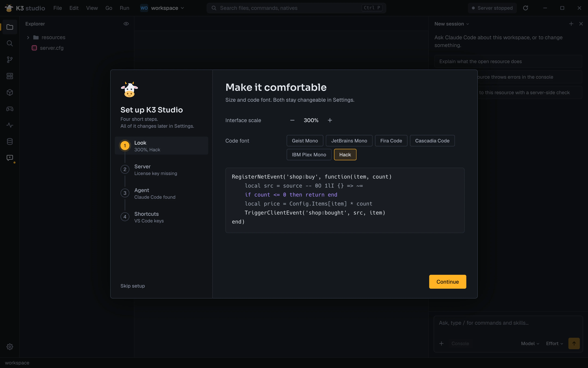The height and width of the screenshot is (368, 588).
Task: Add a new session with plus icon
Action: click(x=571, y=24)
